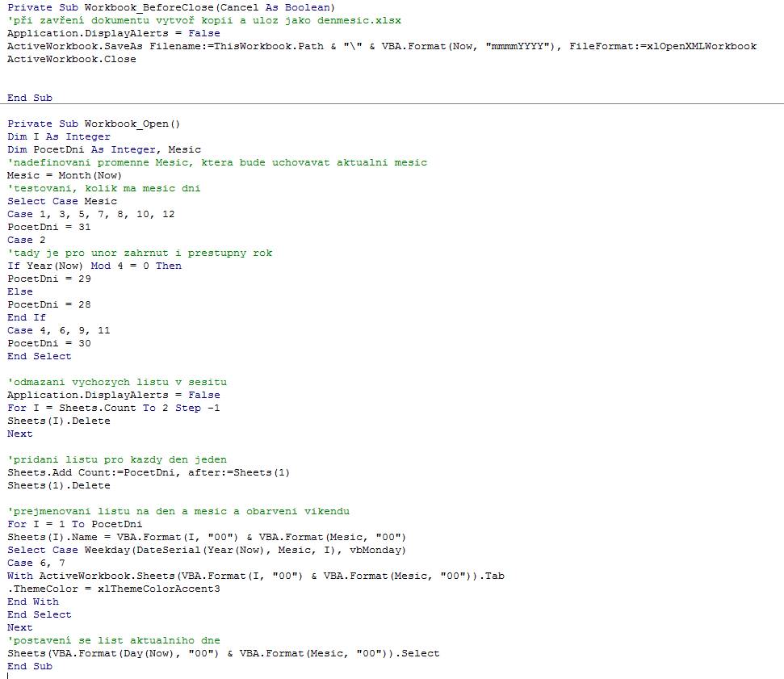Click the 'Mesic = Month(Now)' line
Screen dimensions: 784x679
tap(65, 175)
